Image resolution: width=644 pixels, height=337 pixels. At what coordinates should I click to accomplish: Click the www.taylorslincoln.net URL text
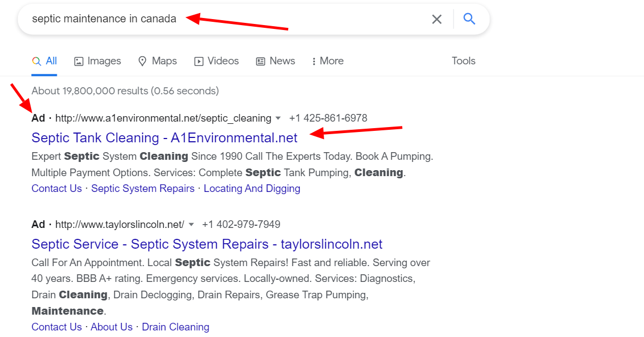[x=120, y=225]
